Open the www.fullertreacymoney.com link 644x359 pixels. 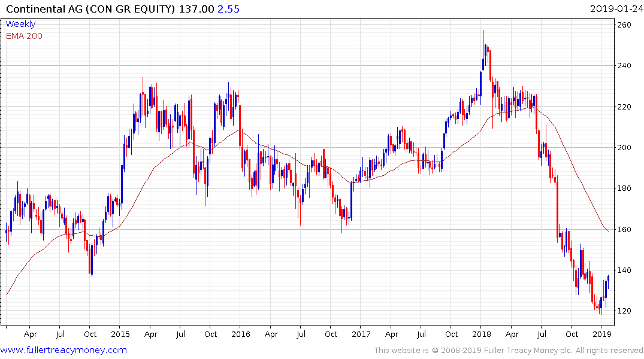[x=64, y=350]
